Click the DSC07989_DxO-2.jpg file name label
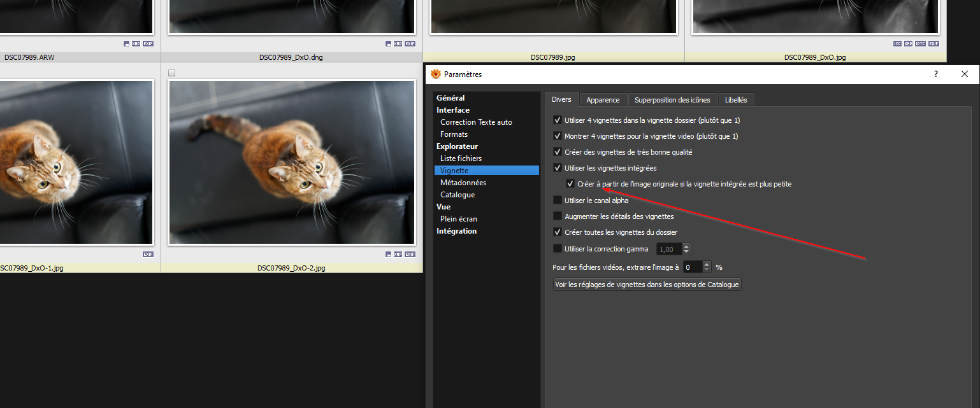 [x=291, y=268]
